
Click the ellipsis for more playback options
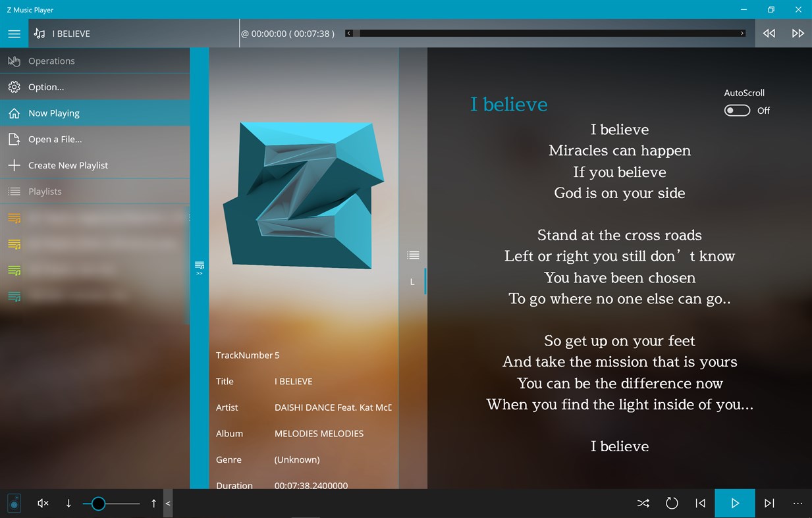(798, 503)
